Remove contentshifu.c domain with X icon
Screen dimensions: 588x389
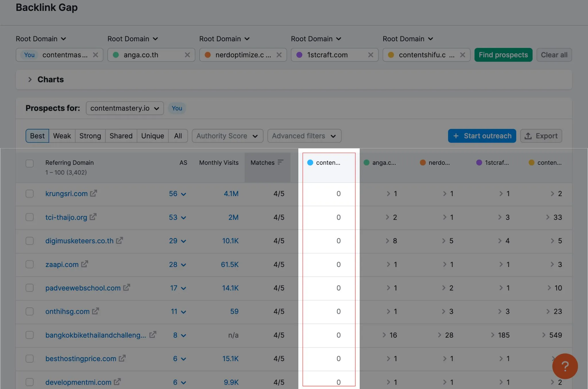click(x=463, y=55)
